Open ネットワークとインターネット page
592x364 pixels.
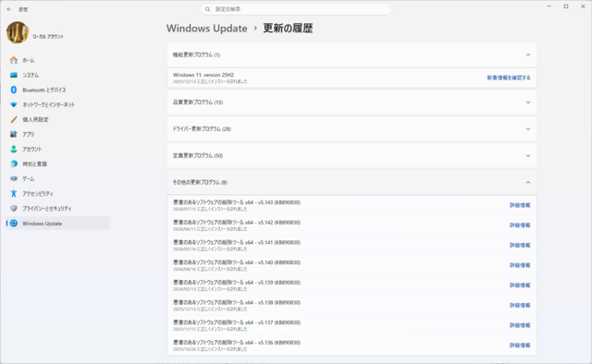pos(57,104)
